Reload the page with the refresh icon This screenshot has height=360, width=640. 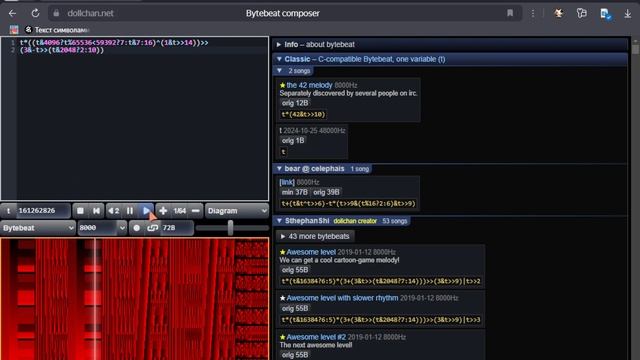36,13
